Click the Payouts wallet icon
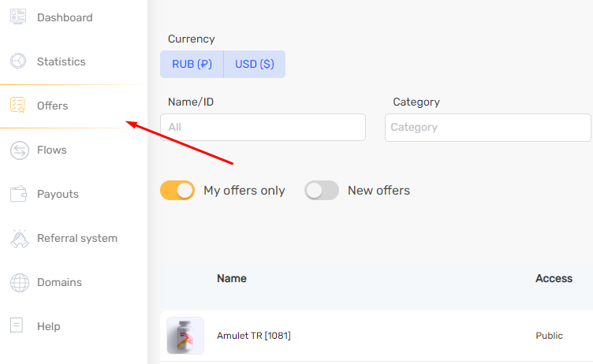 point(18,194)
